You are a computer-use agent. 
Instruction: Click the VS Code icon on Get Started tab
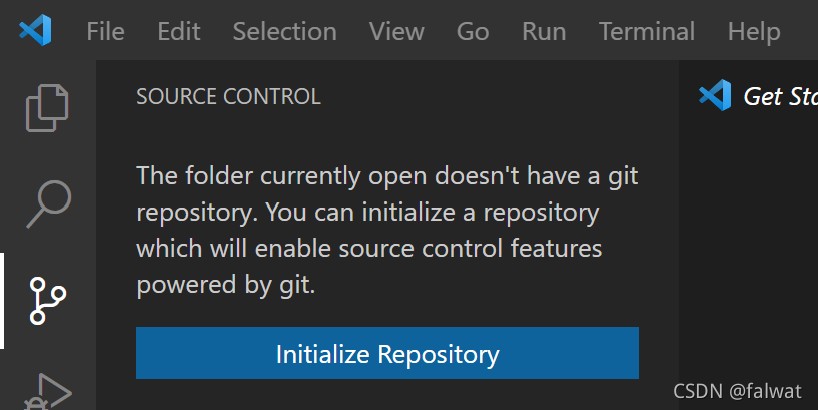pyautogui.click(x=715, y=95)
